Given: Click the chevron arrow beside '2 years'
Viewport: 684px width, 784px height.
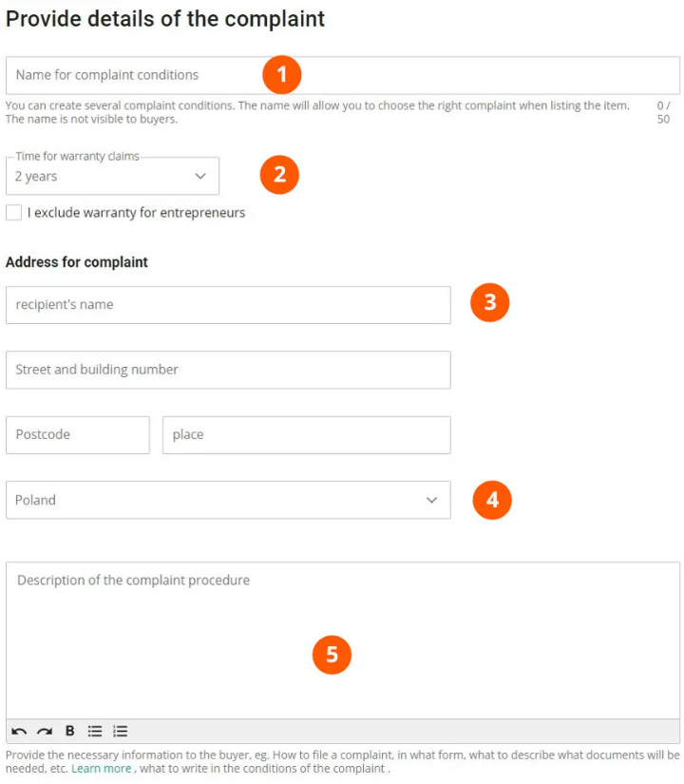Looking at the screenshot, I should (x=200, y=177).
